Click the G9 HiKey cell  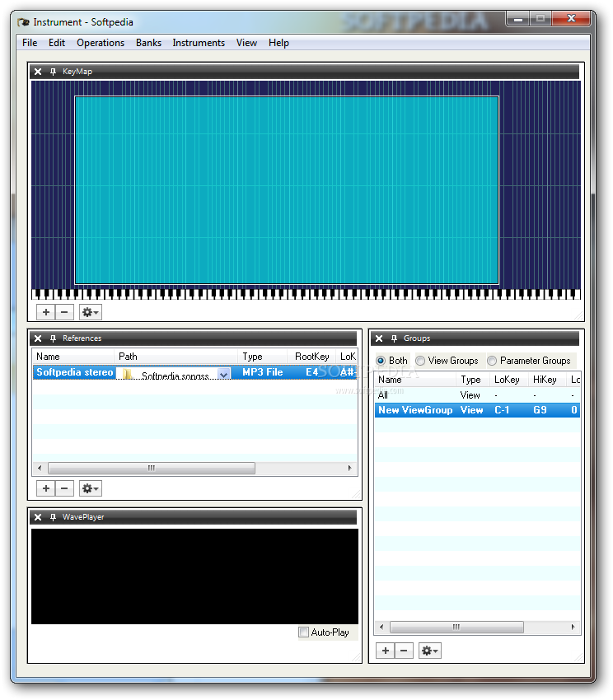547,410
